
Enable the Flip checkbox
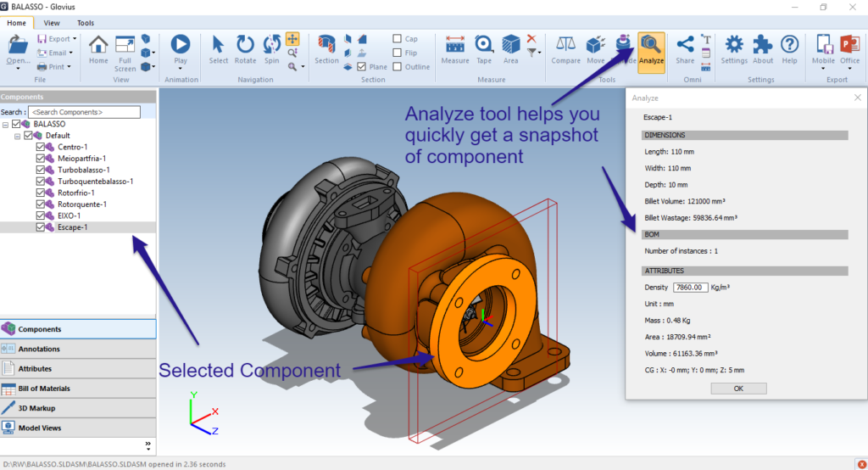pos(397,53)
